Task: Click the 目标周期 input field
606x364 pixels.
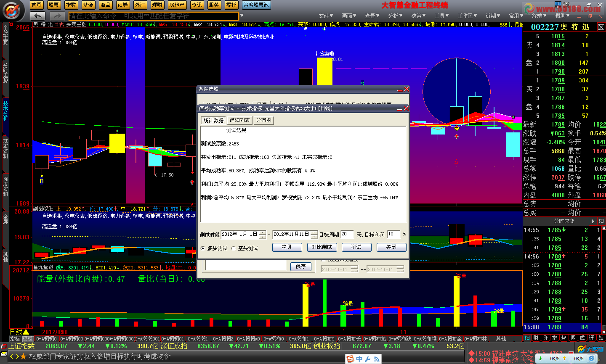Action: [347, 234]
